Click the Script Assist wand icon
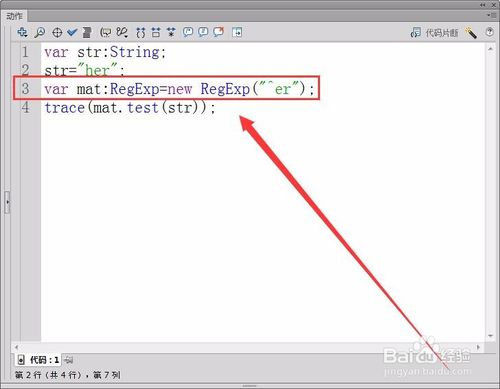This screenshot has height=389, width=500. tap(471, 33)
